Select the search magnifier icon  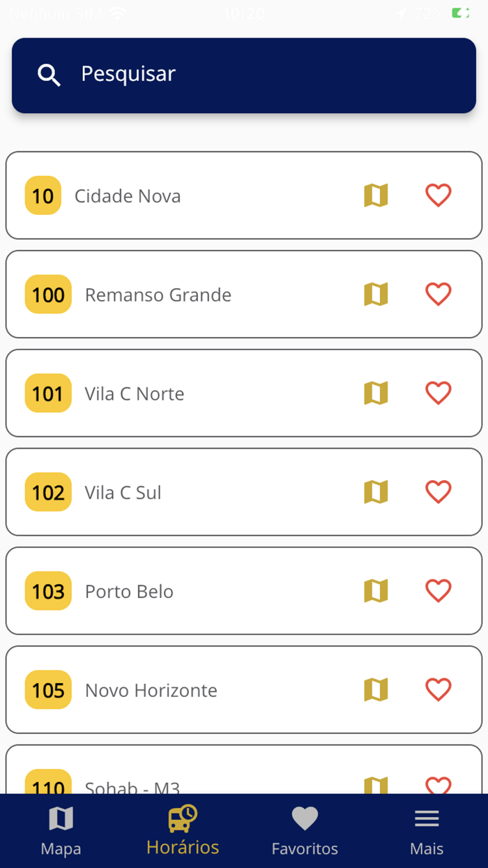(x=49, y=74)
